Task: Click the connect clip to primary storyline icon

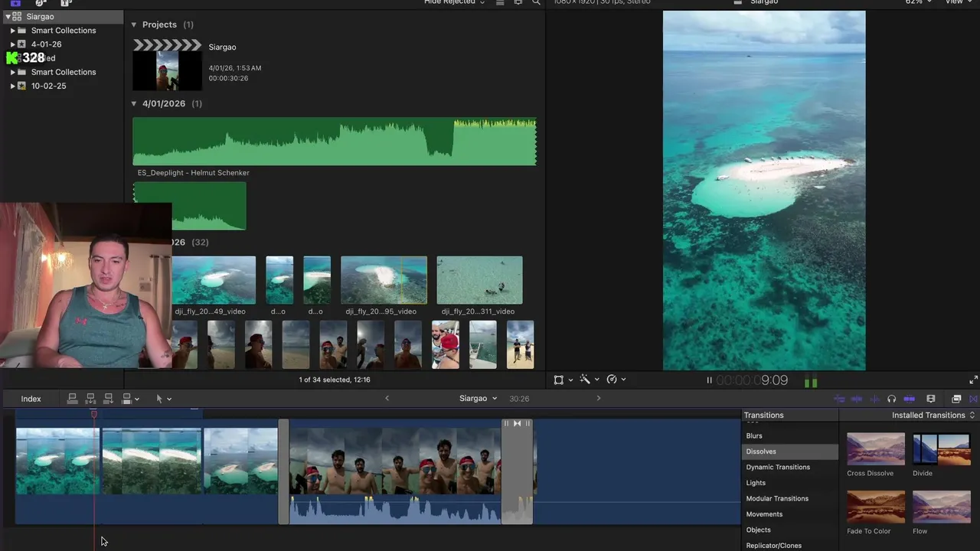Action: (x=72, y=399)
